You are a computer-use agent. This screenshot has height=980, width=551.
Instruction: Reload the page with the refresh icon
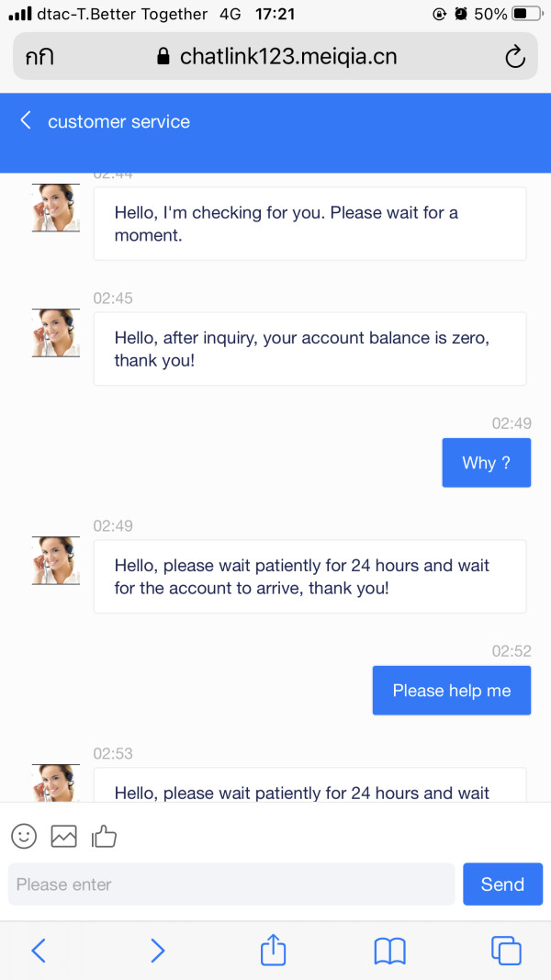point(515,57)
